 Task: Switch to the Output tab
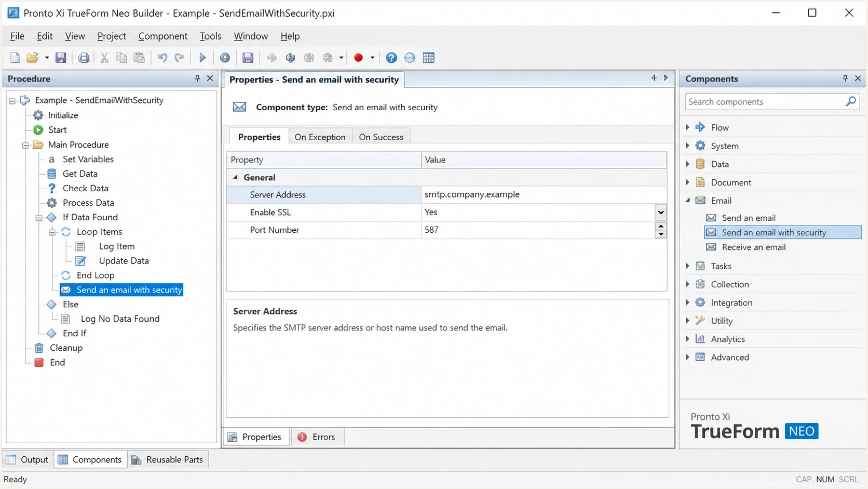28,459
